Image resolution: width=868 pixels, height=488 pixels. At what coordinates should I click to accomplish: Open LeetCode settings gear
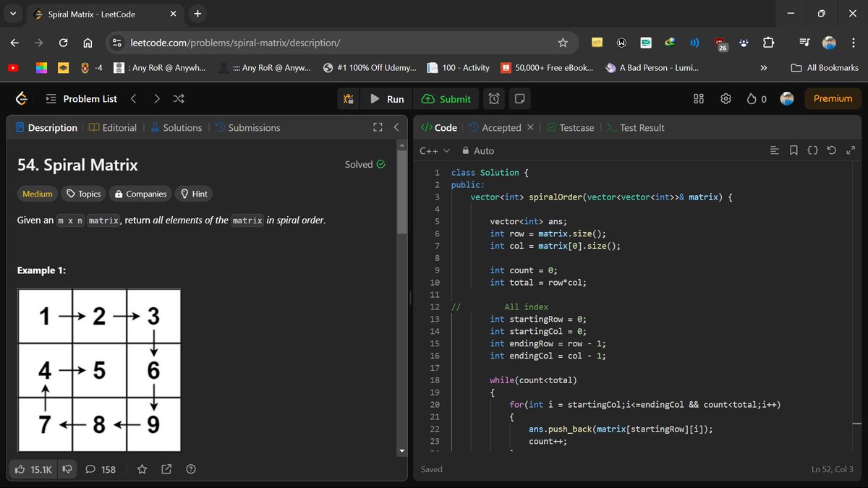tap(726, 98)
